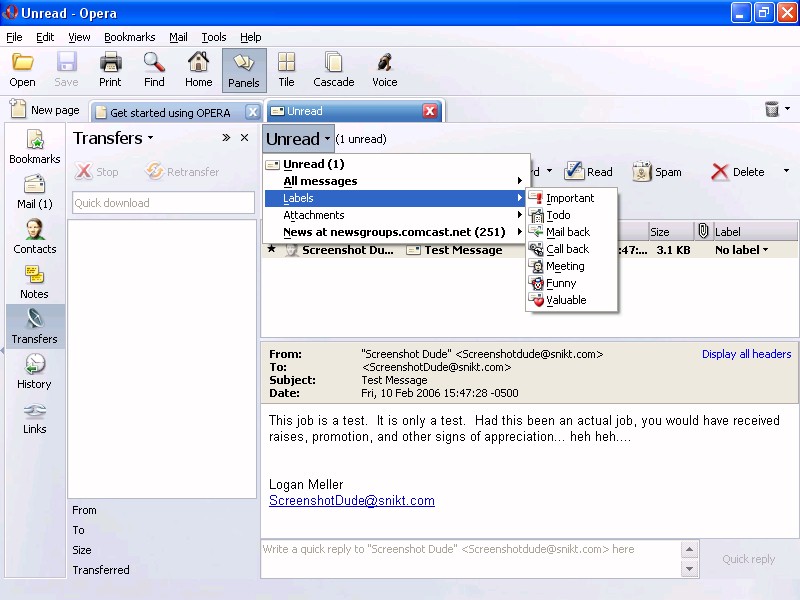Click the Print toolbar button
Screen dimensions: 800x600
(x=110, y=70)
